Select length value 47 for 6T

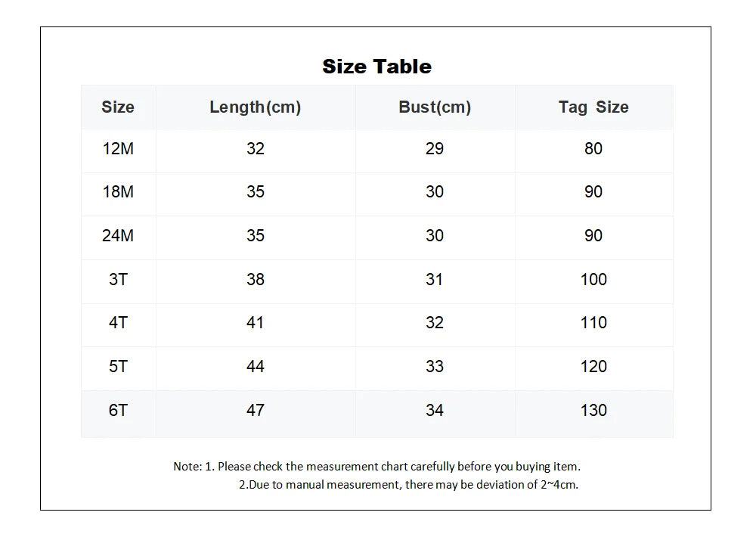255,411
